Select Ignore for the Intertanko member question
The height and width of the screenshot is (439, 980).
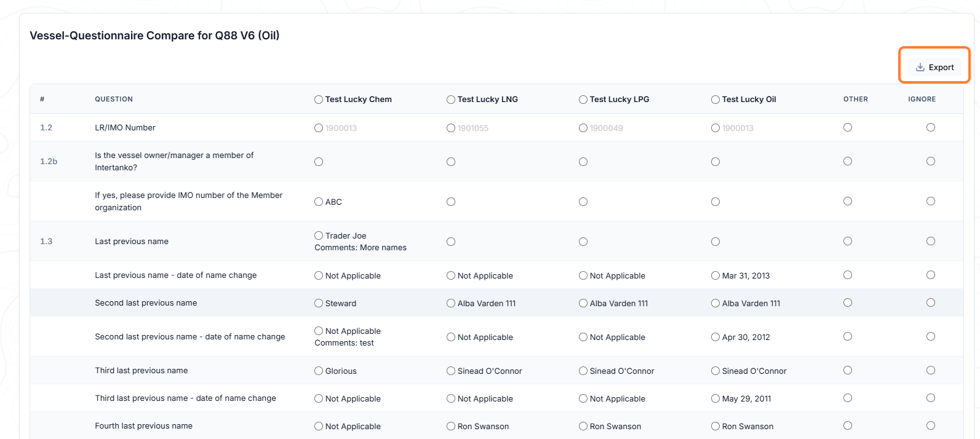point(931,161)
